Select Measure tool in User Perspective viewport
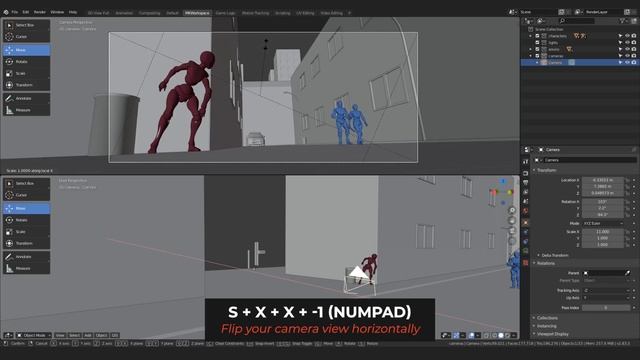The width and height of the screenshot is (640, 360). [27, 269]
